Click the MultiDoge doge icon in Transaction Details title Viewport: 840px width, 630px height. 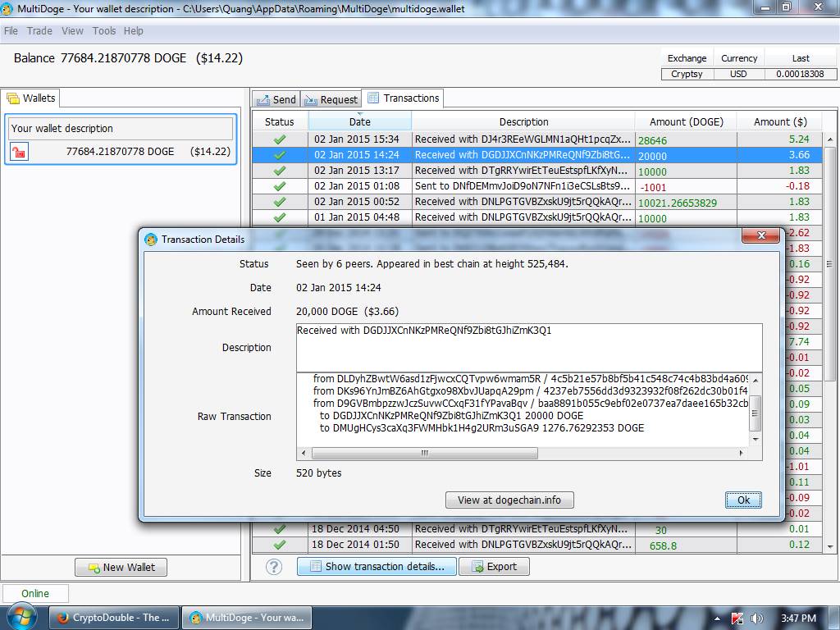(x=151, y=240)
